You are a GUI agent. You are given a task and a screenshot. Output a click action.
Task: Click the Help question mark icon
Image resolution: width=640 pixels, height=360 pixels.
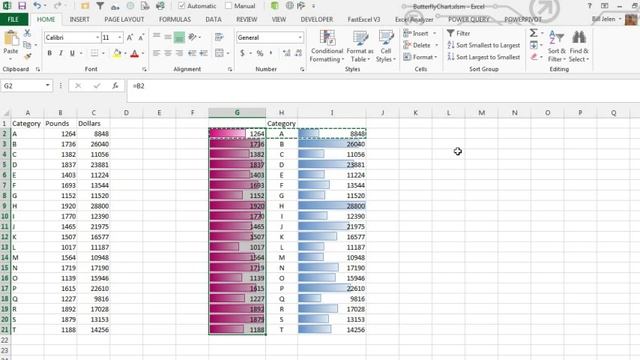[589, 6]
